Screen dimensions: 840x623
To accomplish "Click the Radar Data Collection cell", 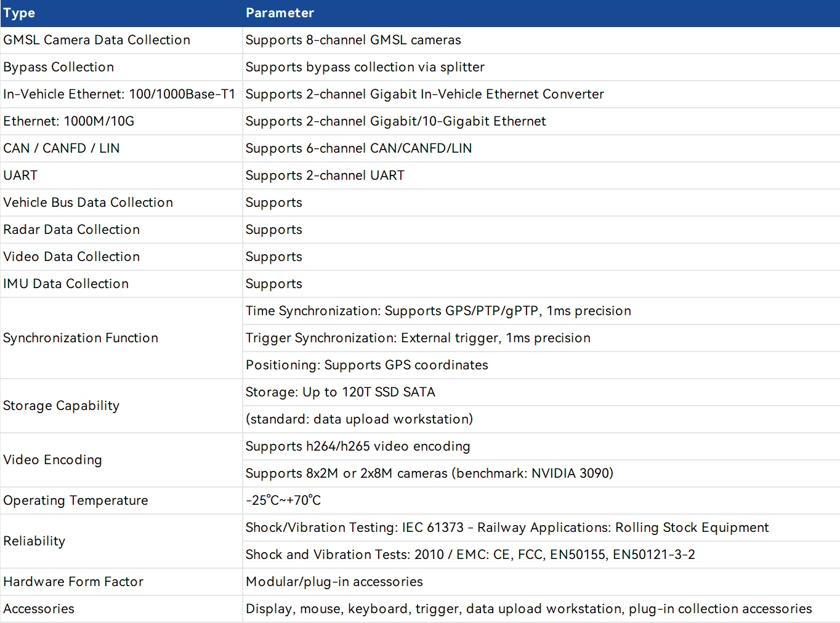I will [x=71, y=230].
